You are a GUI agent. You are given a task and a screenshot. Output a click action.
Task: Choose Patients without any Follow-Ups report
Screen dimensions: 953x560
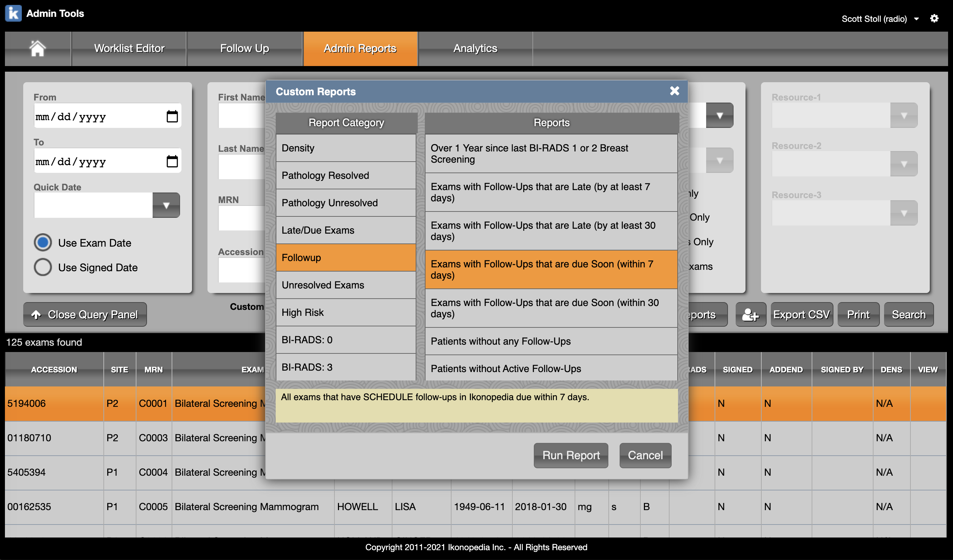pyautogui.click(x=551, y=341)
